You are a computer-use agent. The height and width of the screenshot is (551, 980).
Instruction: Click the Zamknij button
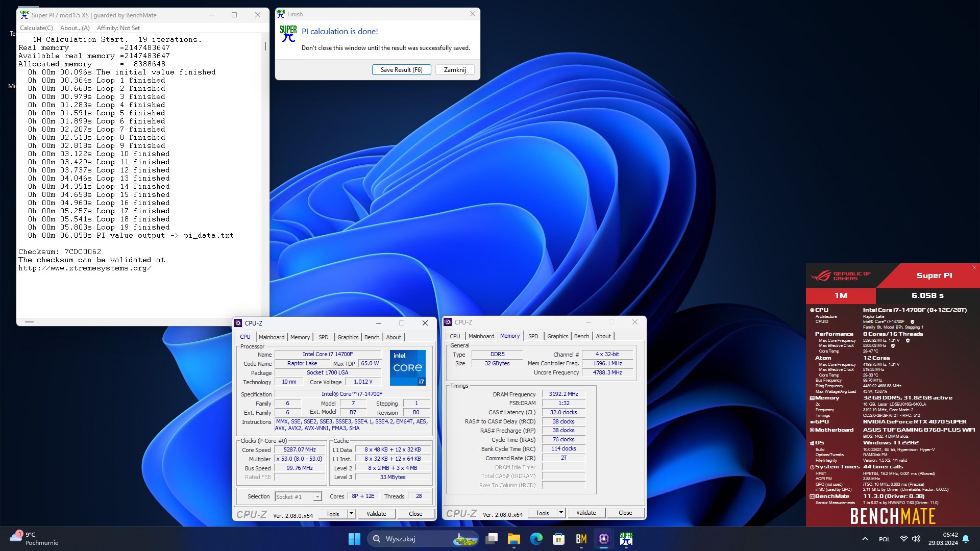point(455,70)
